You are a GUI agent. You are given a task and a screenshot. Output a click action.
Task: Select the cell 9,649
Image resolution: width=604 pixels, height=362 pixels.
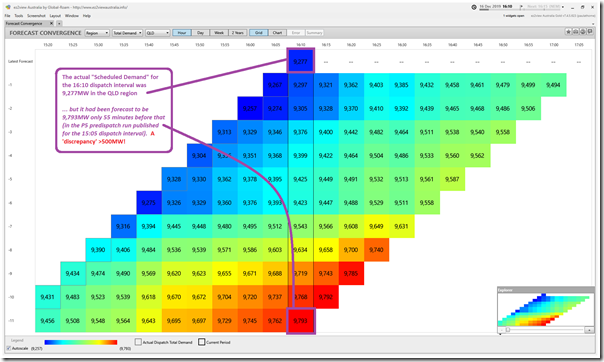pyautogui.click(x=376, y=226)
